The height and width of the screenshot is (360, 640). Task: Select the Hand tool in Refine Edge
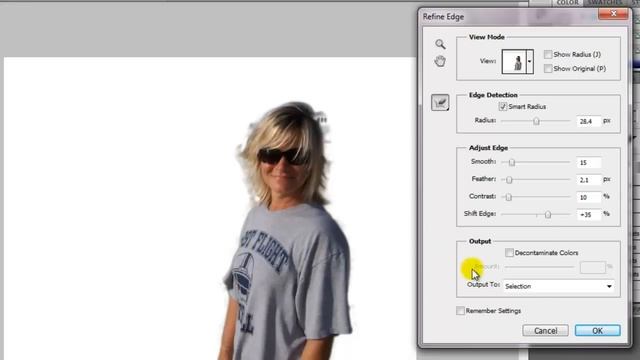tap(440, 62)
